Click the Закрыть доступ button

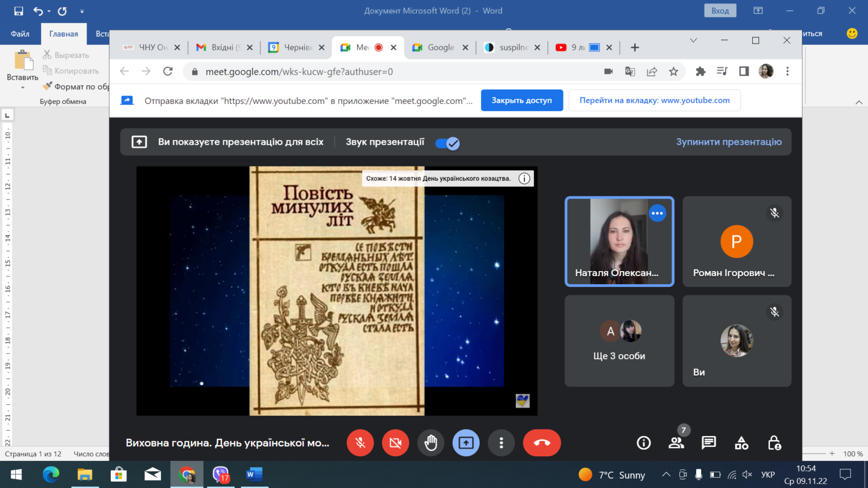pos(522,101)
